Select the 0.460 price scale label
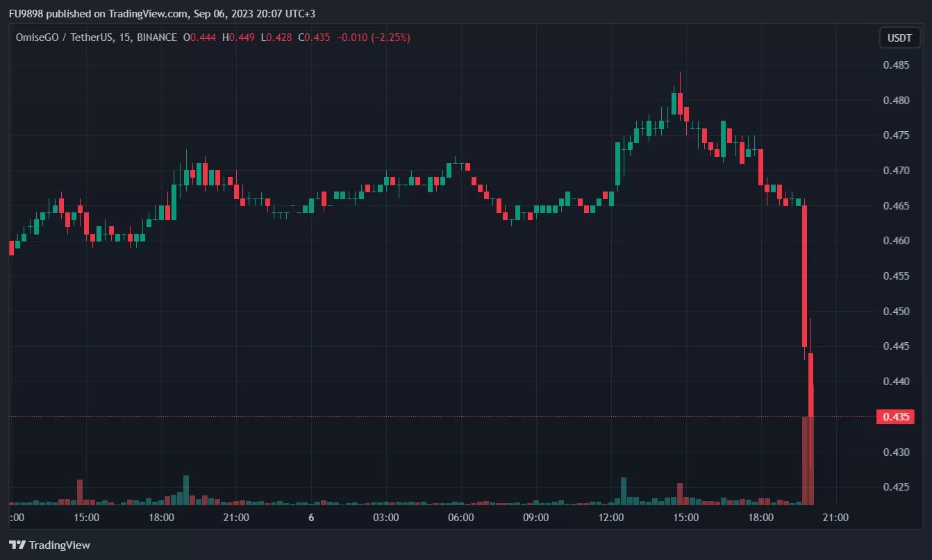Viewport: 932px width, 560px height. coord(896,241)
